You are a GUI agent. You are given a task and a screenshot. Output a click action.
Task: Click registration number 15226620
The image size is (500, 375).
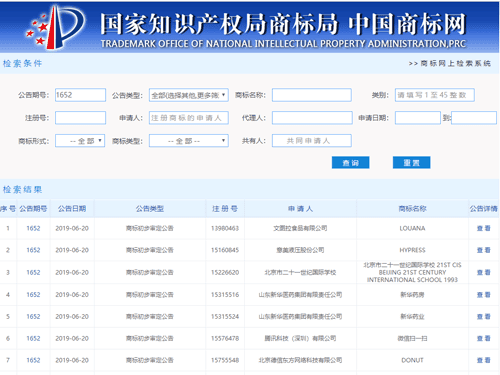225,272
